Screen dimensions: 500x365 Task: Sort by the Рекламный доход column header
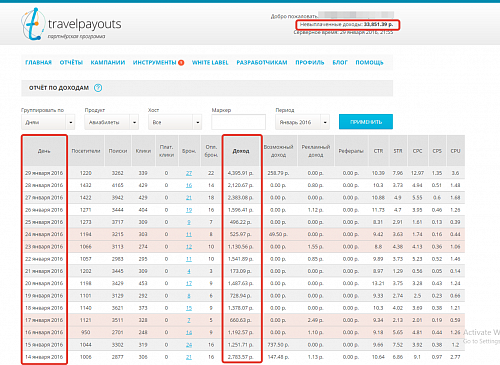coord(316,151)
